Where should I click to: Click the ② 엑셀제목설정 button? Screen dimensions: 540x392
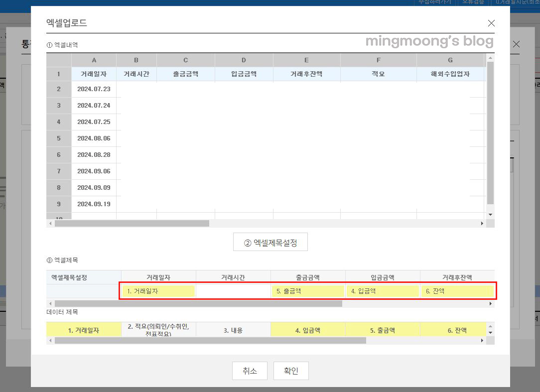point(270,242)
